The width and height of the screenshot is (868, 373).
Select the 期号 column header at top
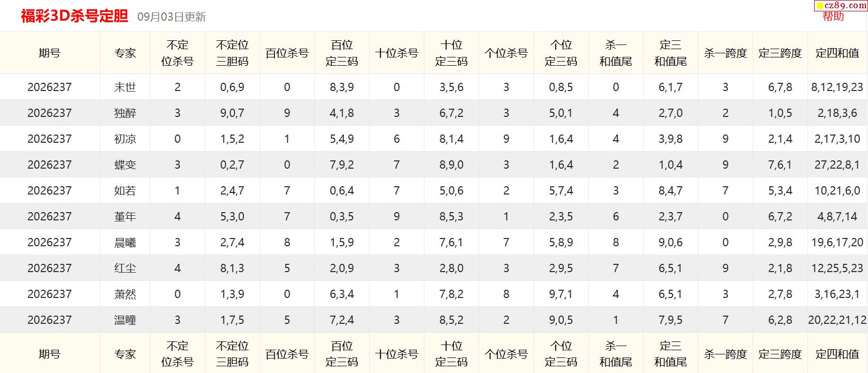point(50,53)
